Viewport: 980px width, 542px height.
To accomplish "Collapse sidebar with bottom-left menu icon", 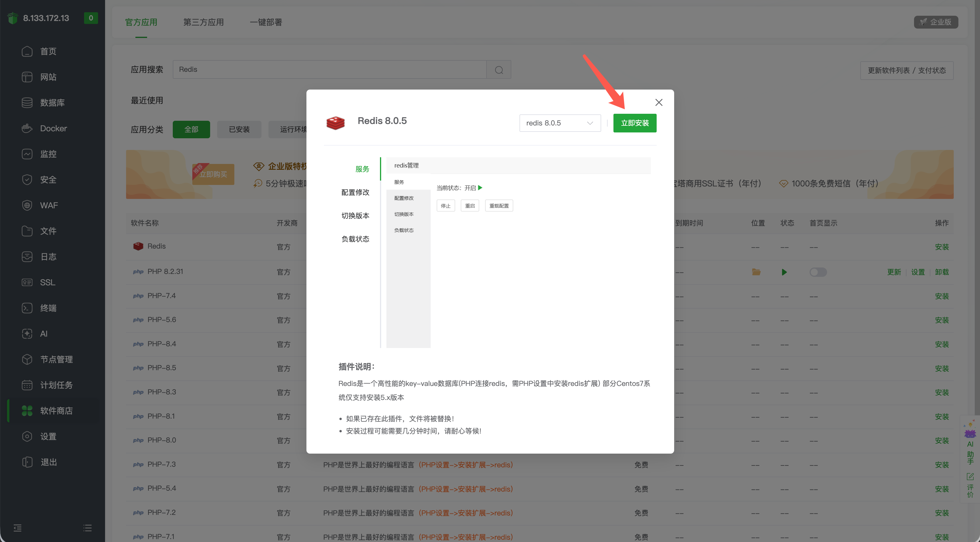I will click(18, 528).
